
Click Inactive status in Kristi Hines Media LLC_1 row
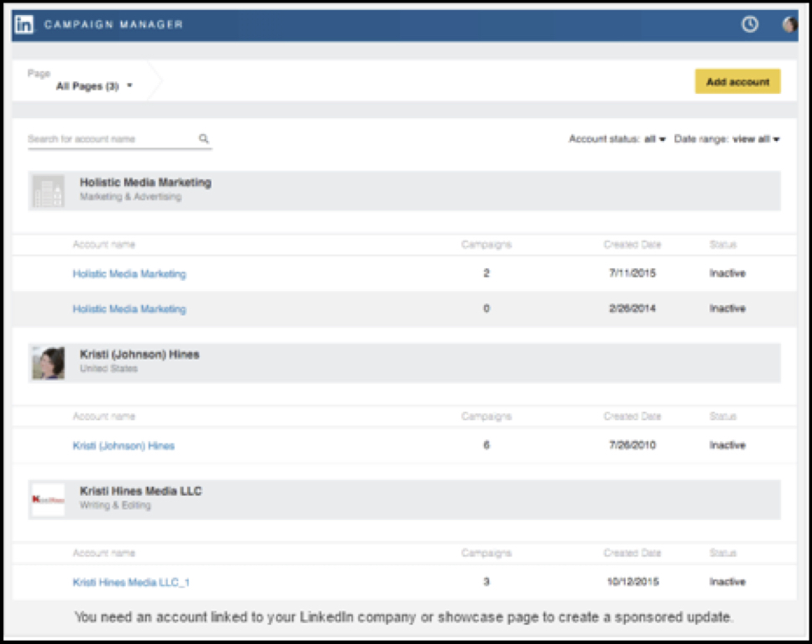click(727, 581)
